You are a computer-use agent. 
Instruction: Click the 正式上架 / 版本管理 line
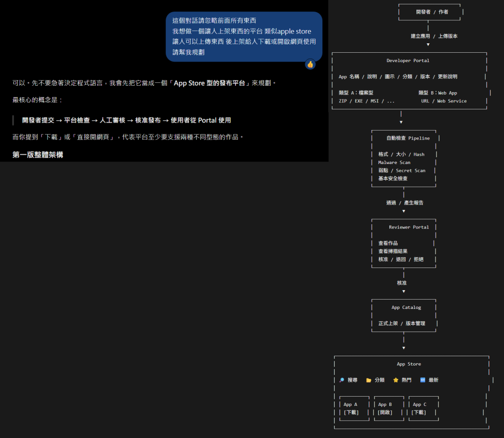(x=402, y=323)
